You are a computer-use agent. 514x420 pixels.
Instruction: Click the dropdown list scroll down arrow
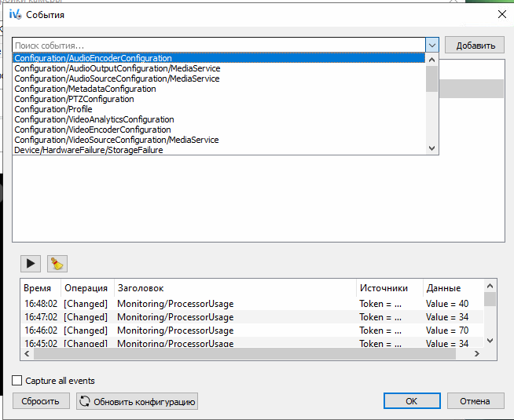point(431,148)
